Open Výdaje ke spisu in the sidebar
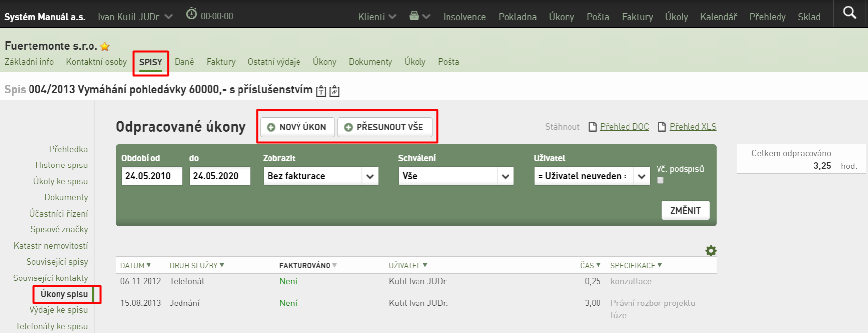The width and height of the screenshot is (868, 333). click(x=59, y=310)
